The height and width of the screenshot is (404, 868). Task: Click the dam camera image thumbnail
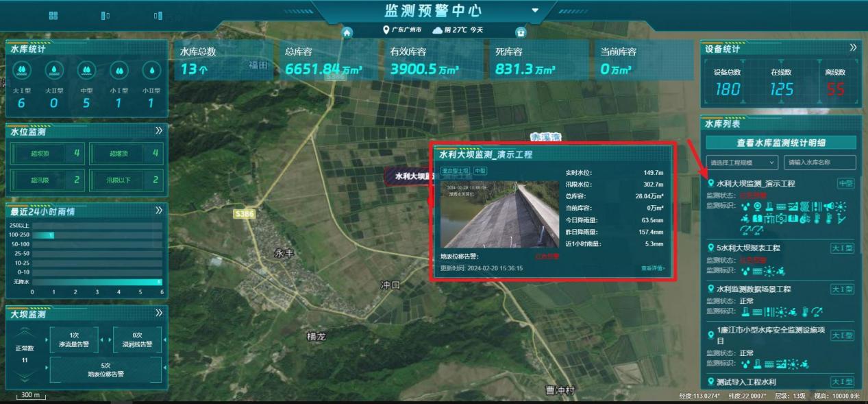pos(499,214)
